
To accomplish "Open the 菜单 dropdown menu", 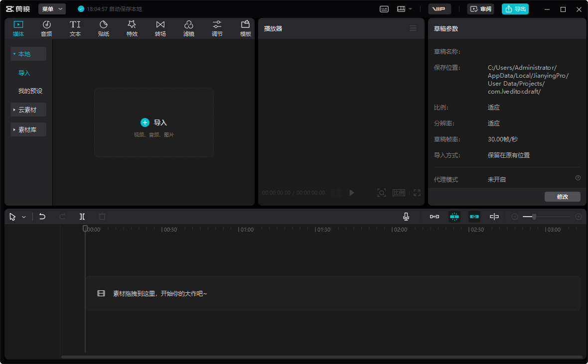I will pyautogui.click(x=52, y=9).
